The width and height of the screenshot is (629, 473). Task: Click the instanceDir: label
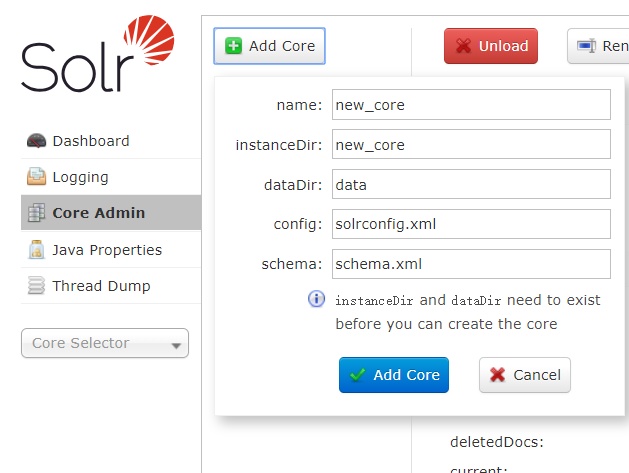point(279,145)
